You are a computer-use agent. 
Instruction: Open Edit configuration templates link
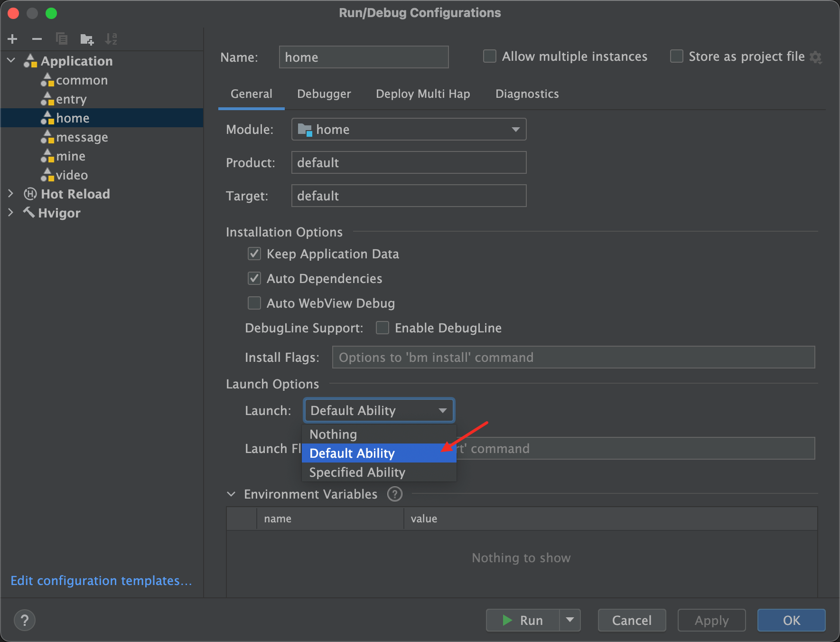[101, 581]
